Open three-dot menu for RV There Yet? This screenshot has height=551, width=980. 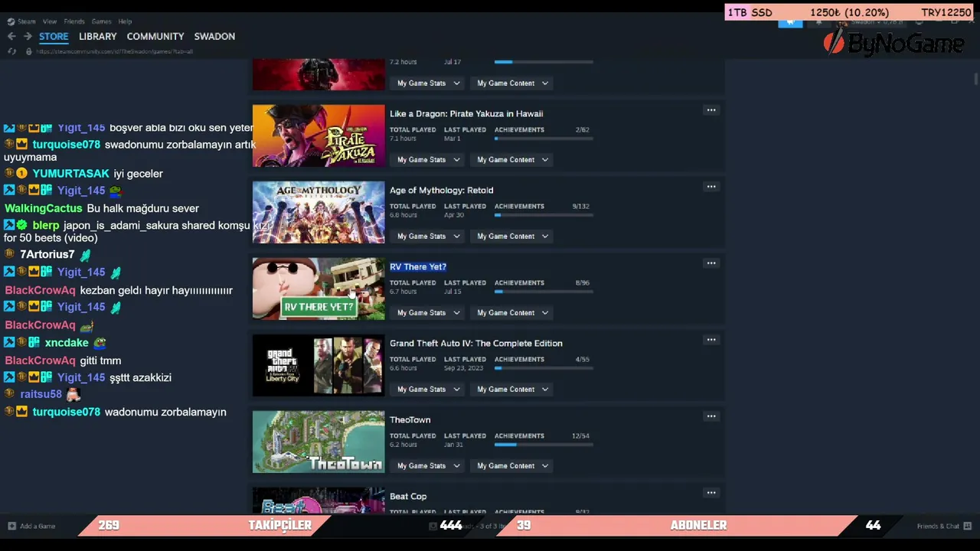pos(711,263)
